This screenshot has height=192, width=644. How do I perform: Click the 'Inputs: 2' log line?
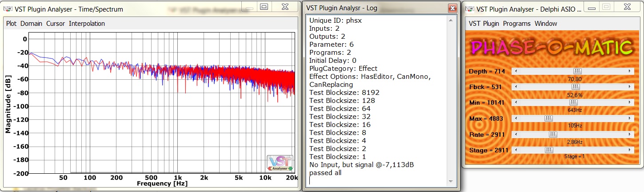tap(324, 29)
